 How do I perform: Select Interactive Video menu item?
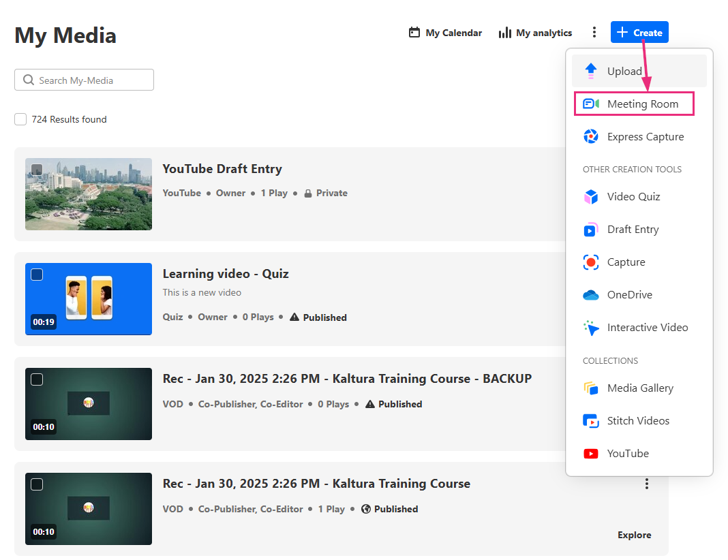639,328
